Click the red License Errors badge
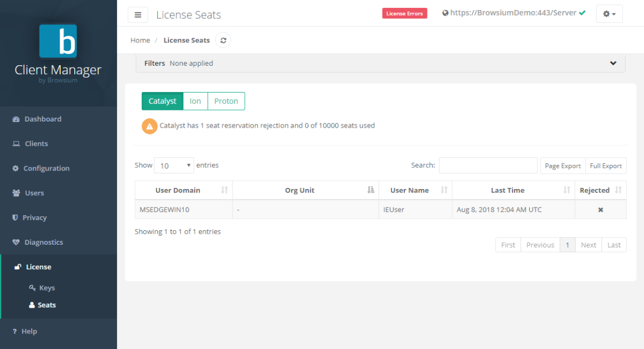Viewport: 644px width, 349px height. [x=404, y=13]
